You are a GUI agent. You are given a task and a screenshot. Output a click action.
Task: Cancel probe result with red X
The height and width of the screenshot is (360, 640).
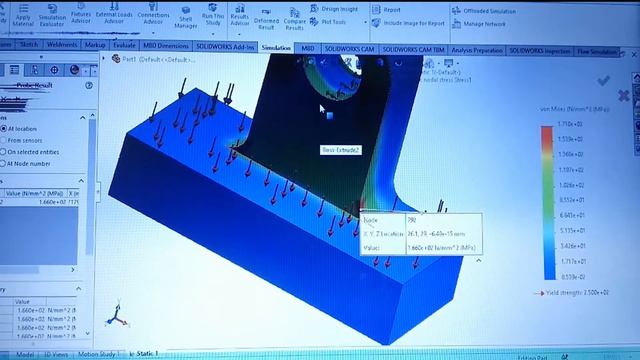click(x=623, y=96)
